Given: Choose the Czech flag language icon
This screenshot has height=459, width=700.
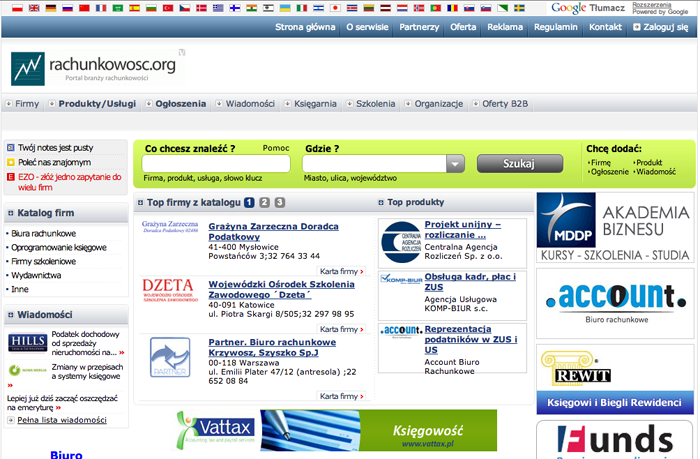Looking at the screenshot, I should point(184,8).
